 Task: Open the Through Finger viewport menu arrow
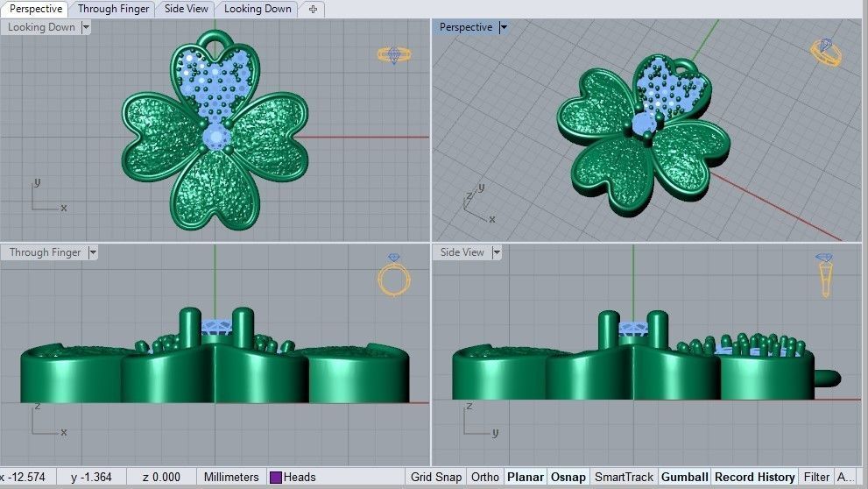(x=93, y=252)
